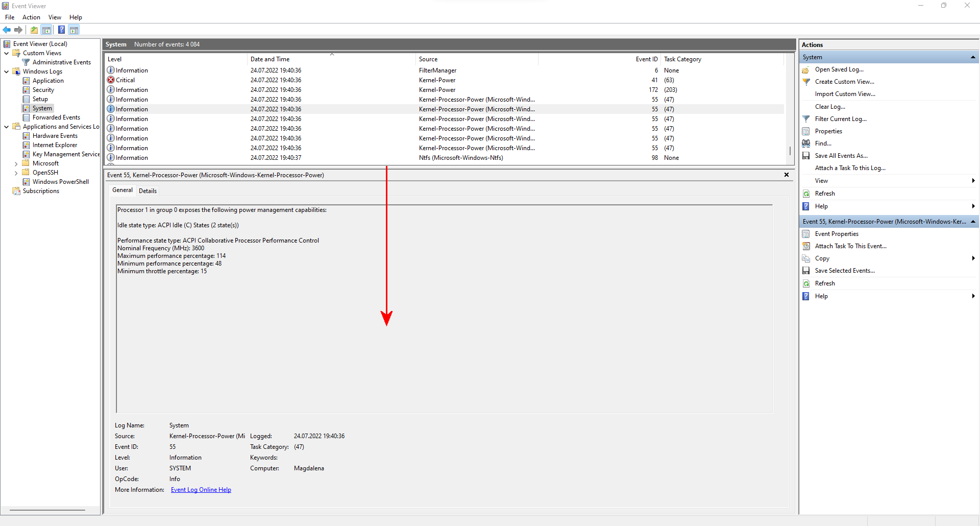
Task: Click the Administrative Events filter icon
Action: tap(26, 62)
